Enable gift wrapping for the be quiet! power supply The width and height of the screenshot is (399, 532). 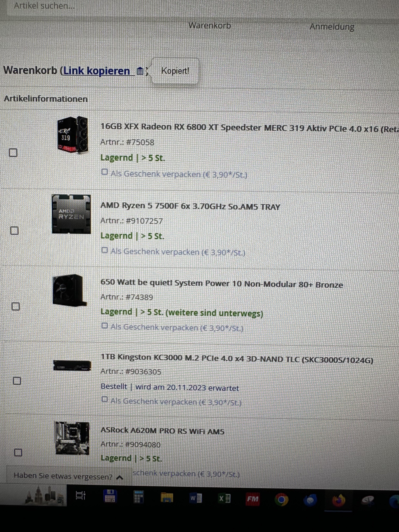pyautogui.click(x=105, y=326)
